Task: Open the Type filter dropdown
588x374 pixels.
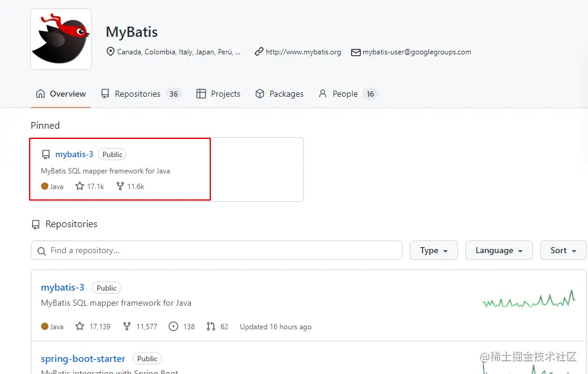Action: point(433,250)
